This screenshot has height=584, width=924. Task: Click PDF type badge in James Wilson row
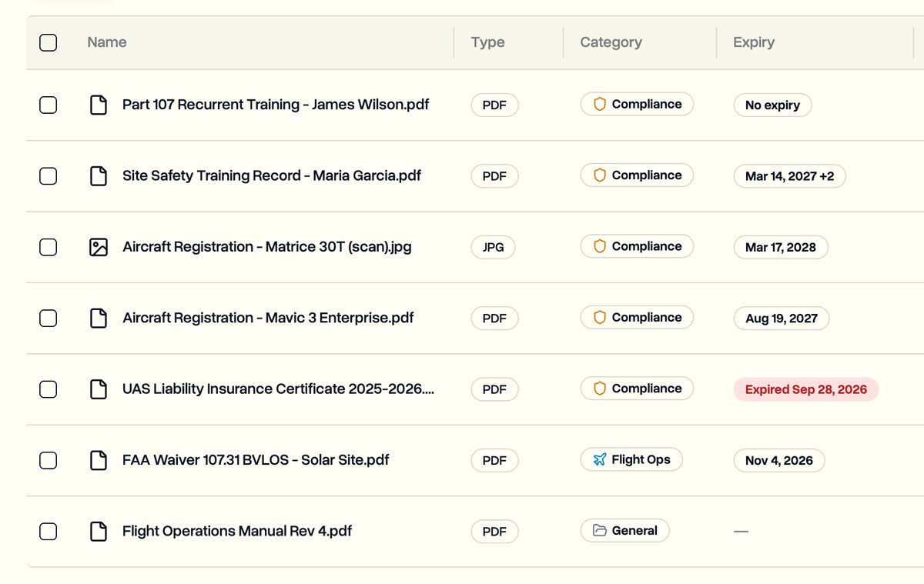coord(494,105)
